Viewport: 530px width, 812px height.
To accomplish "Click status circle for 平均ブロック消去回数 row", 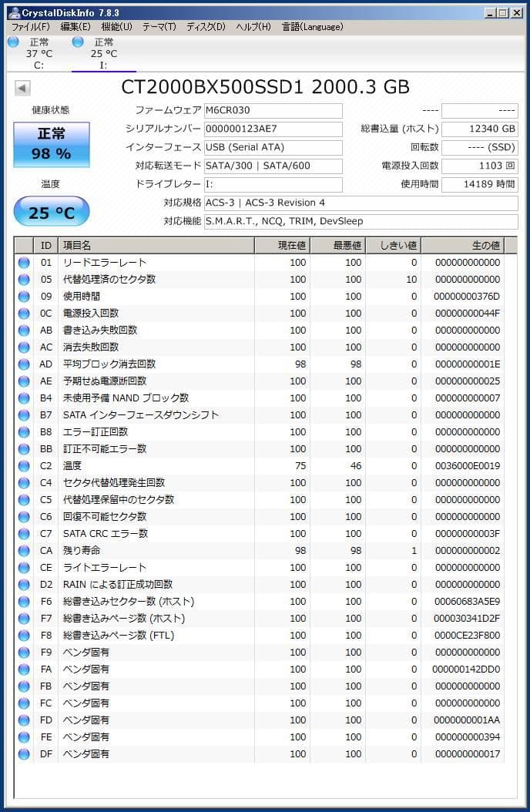I will (x=24, y=364).
